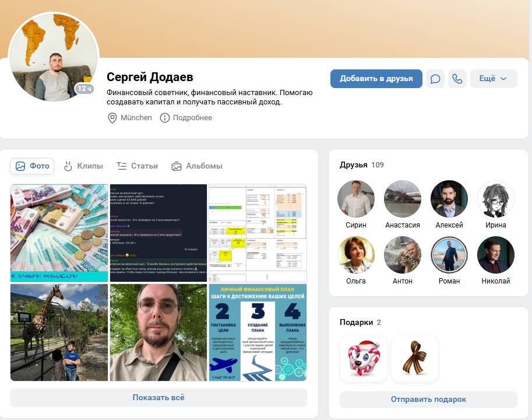Viewport: 532px width, 420px height.
Task: Click the message chat bubble icon
Action: point(435,79)
